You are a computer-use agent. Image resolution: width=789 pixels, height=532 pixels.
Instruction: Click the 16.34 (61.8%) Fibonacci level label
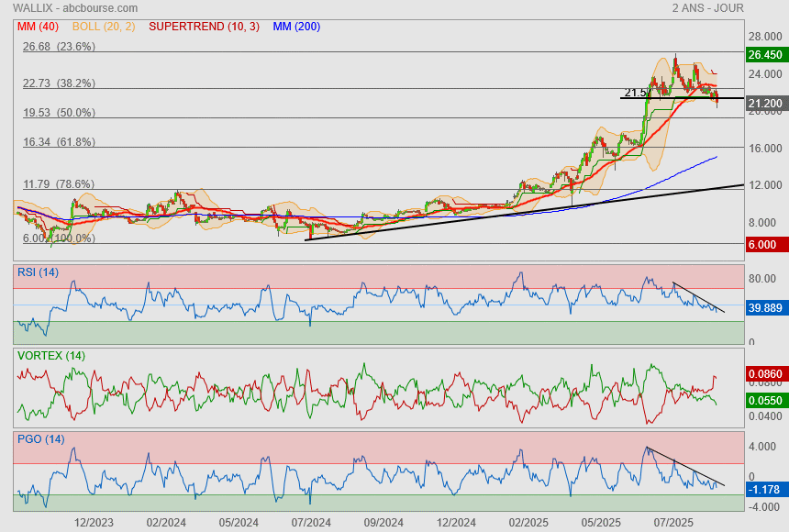59,142
